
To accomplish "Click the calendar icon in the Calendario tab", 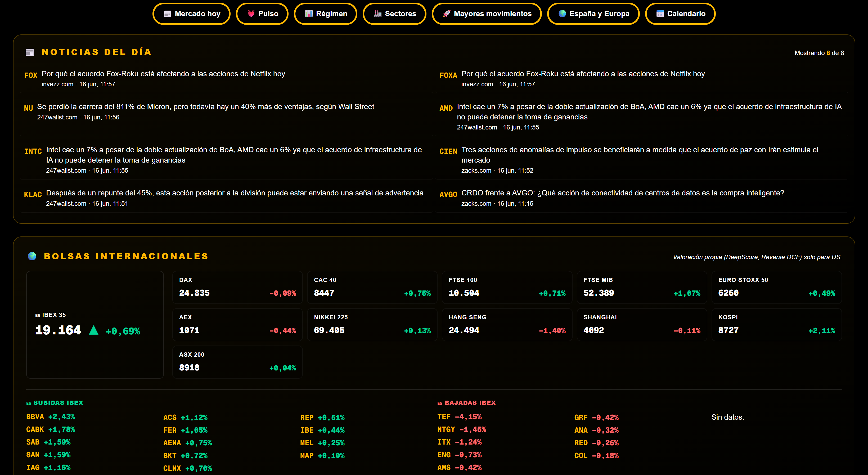I will tap(660, 14).
